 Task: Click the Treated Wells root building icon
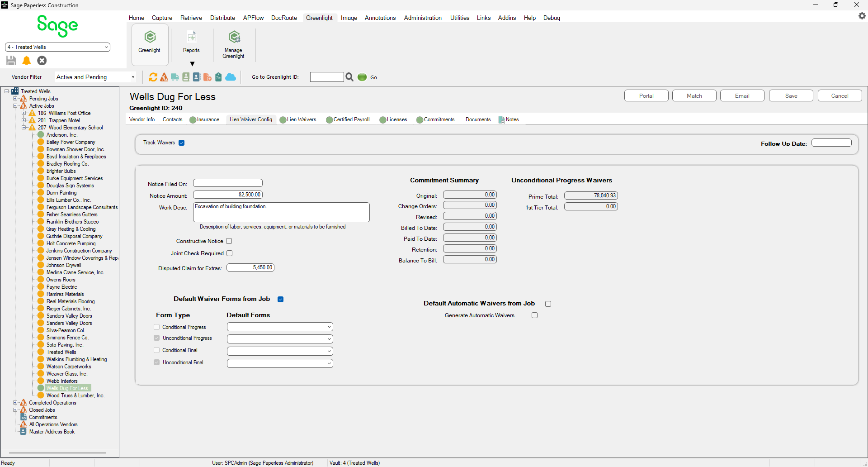15,91
